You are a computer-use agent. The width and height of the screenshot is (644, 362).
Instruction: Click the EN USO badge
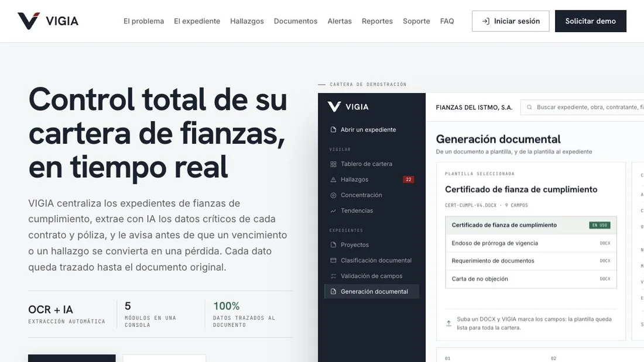pyautogui.click(x=600, y=225)
